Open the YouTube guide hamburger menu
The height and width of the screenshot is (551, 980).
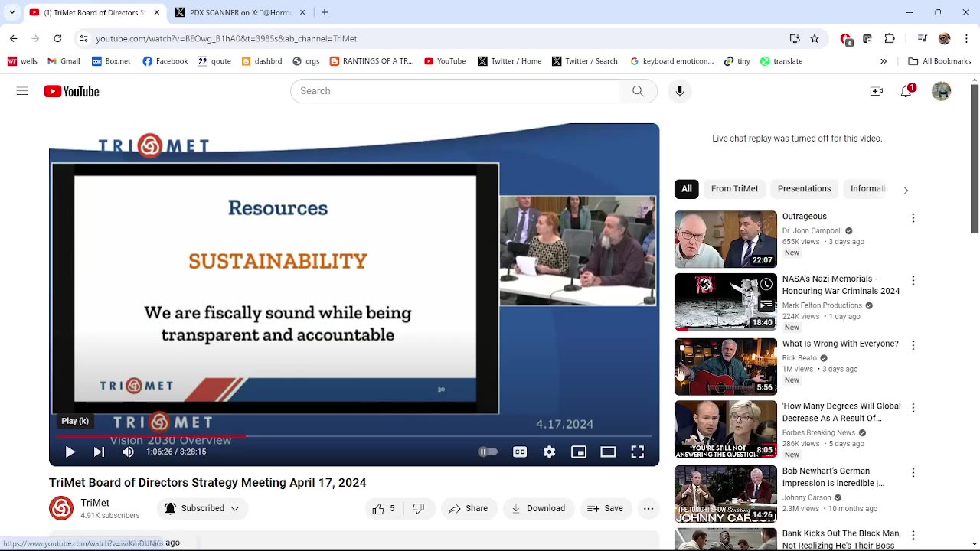22,91
